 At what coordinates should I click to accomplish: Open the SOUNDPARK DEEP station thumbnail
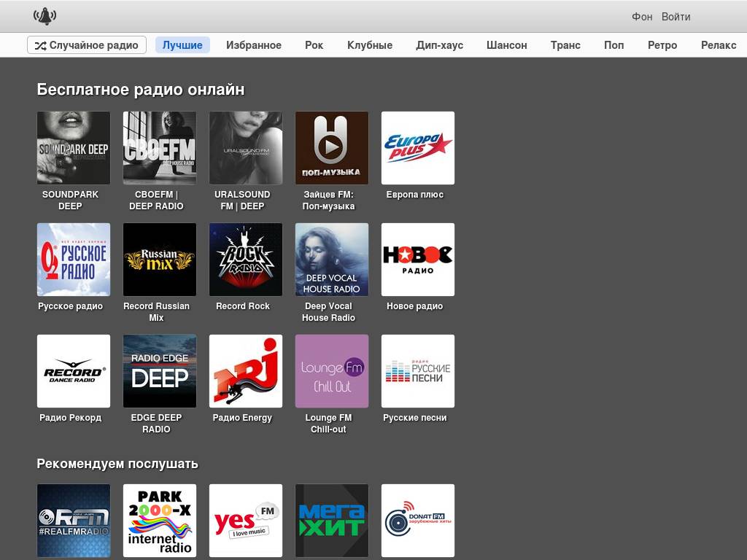click(x=73, y=148)
